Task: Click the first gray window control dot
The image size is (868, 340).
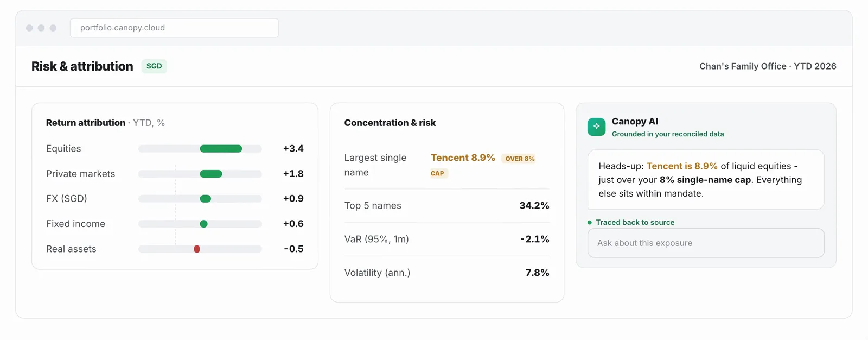Action: 29,28
